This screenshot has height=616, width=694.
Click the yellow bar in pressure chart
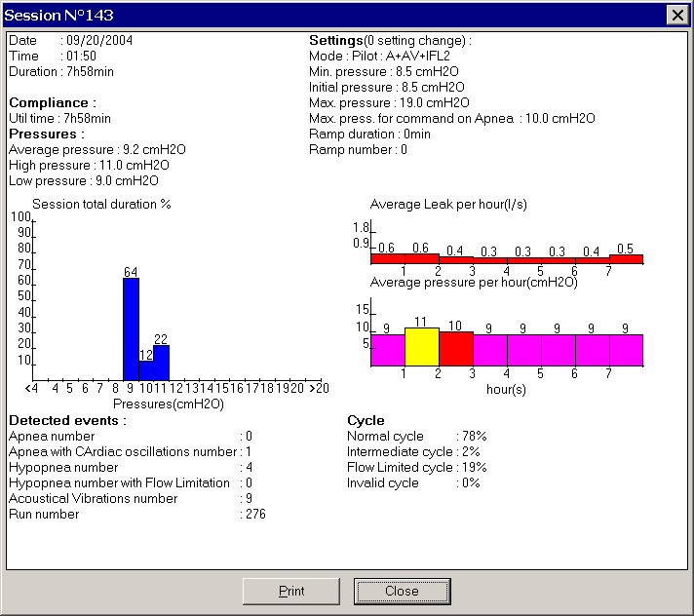tap(422, 347)
